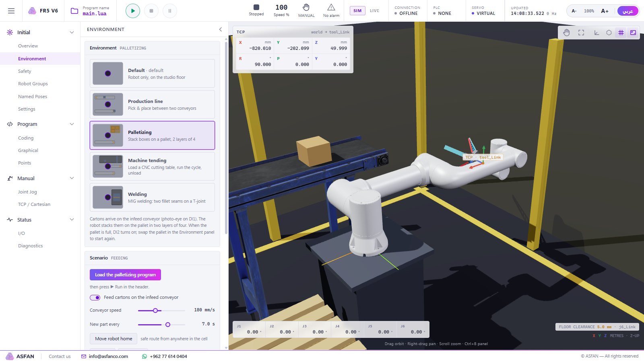Open the hamburger menu
This screenshot has height=362, width=644.
(x=11, y=11)
